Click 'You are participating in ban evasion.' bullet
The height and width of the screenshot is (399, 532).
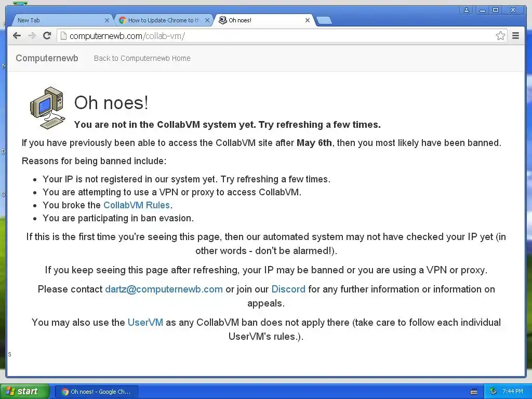click(x=118, y=218)
